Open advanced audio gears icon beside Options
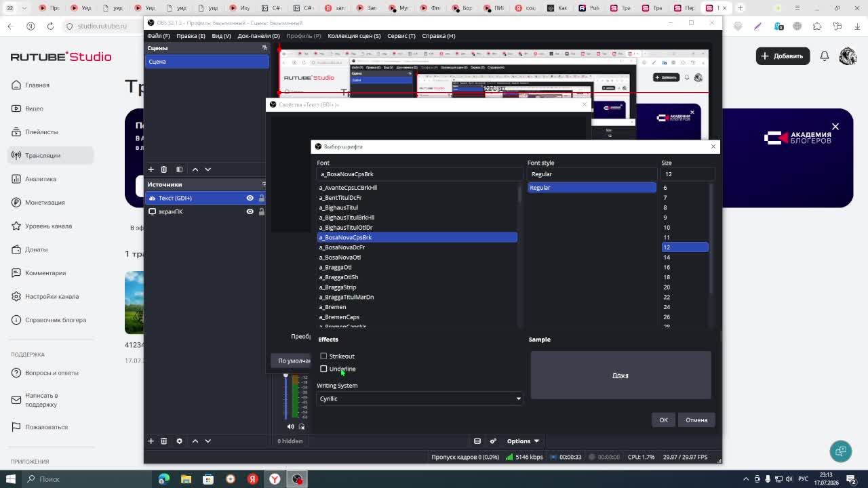Viewport: 868px width, 488px height. [x=493, y=441]
